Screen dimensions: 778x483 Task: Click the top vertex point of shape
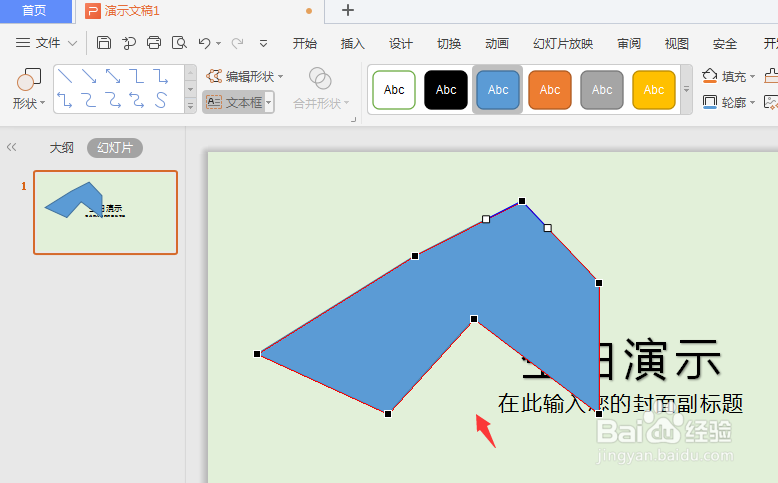tap(521, 201)
